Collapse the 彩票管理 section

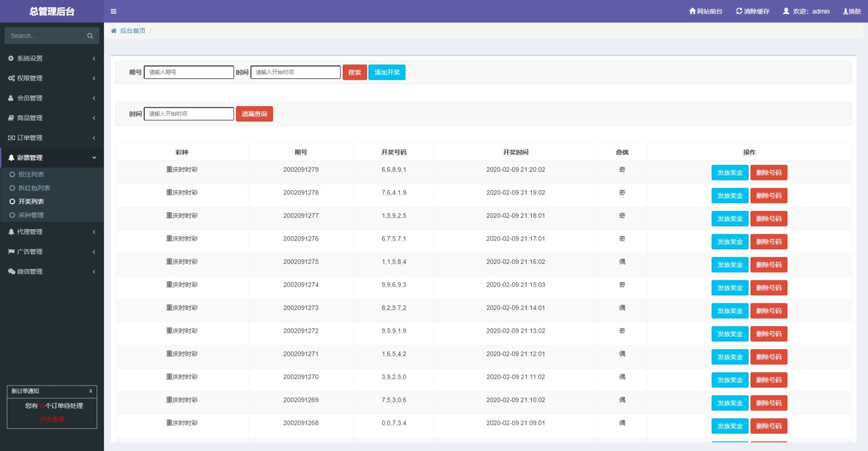pyautogui.click(x=51, y=158)
